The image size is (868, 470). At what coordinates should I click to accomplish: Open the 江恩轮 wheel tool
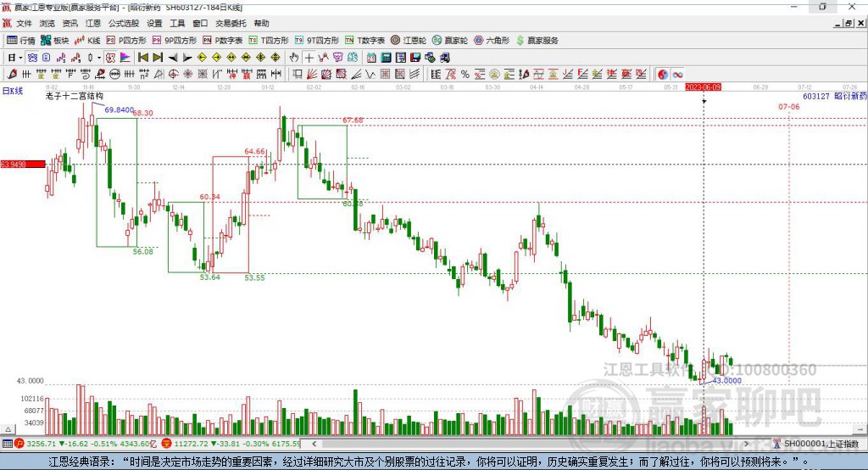[409, 41]
